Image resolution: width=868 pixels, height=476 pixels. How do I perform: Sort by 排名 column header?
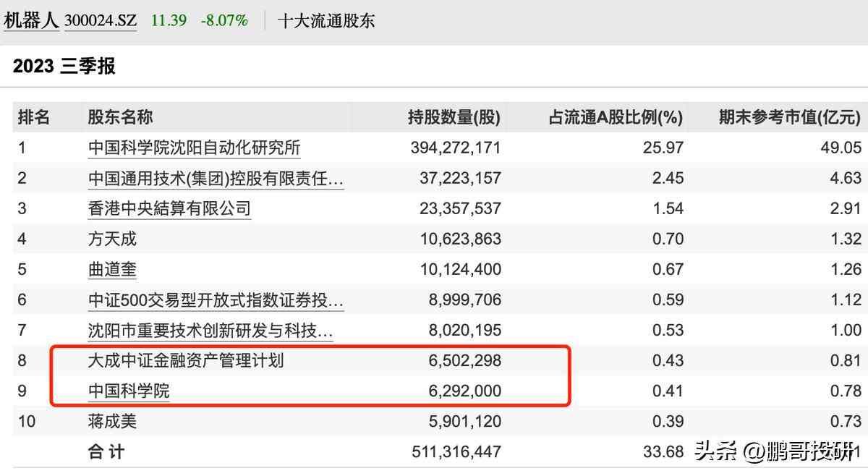(33, 117)
